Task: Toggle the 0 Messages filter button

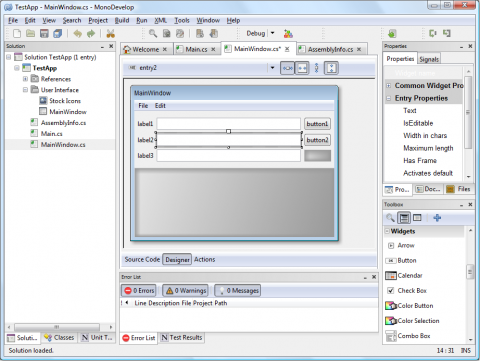Action: point(238,291)
